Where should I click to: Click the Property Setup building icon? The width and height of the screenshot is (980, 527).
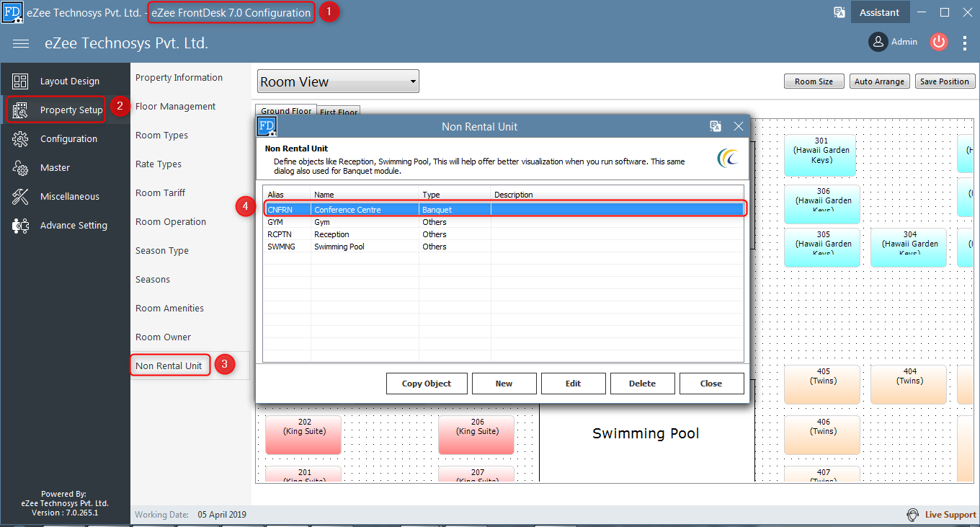tap(20, 110)
